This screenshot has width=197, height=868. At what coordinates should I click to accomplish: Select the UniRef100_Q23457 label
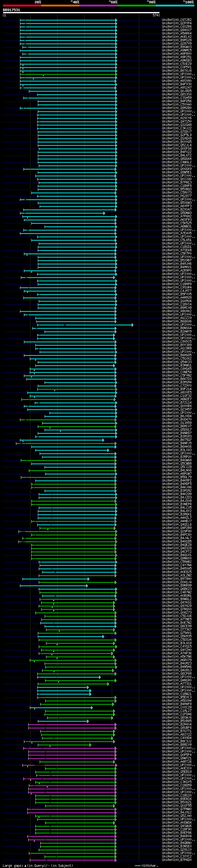click(177, 410)
